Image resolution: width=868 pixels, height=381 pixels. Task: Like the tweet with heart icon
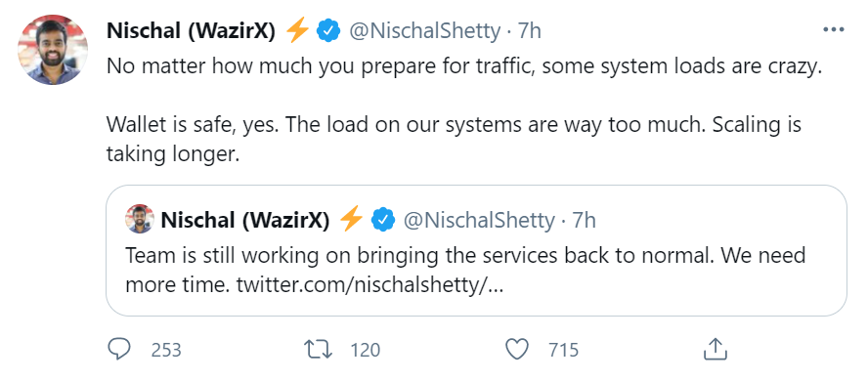[x=517, y=350]
